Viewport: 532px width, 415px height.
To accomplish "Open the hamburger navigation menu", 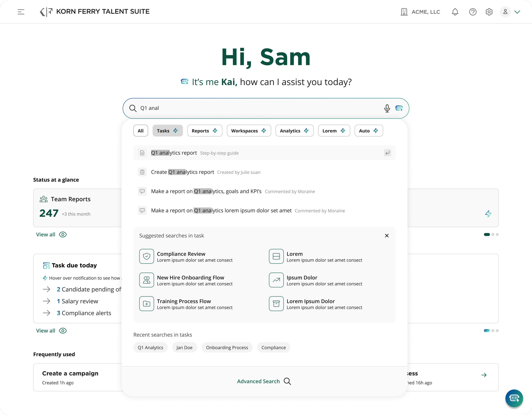I will click(x=21, y=12).
